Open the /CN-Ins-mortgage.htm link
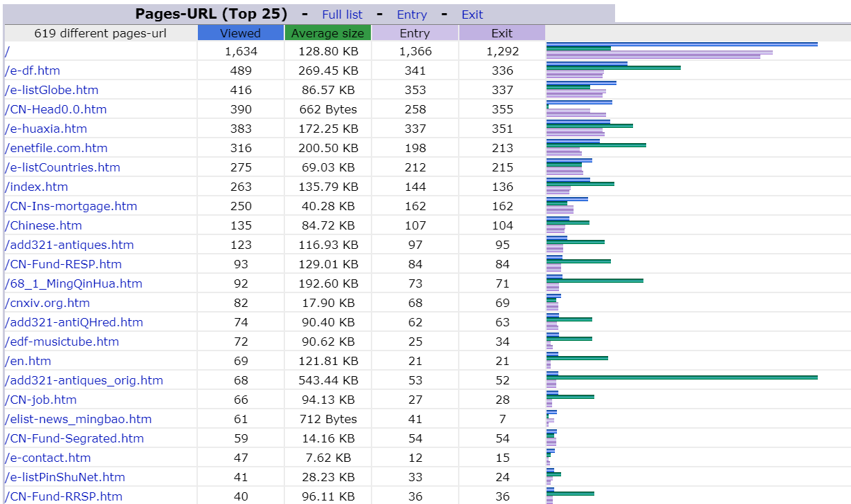The height and width of the screenshot is (504, 851). tap(71, 206)
